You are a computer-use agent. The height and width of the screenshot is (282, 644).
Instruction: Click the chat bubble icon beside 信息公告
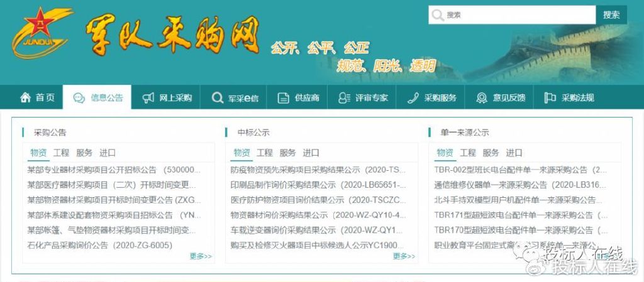(x=79, y=98)
